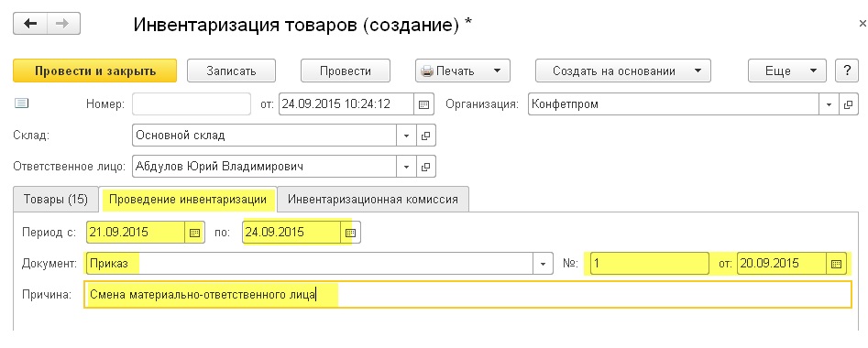Viewport: 868px width, 348px height.
Task: Open the Основной склад card icon
Action: coord(425,136)
